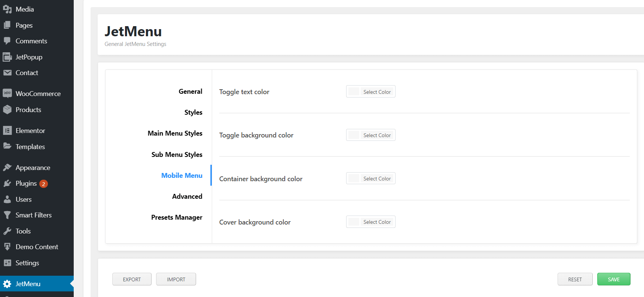Click the Smart Filters funnel icon
Screen dimensions: 644x297
pyautogui.click(x=7, y=215)
